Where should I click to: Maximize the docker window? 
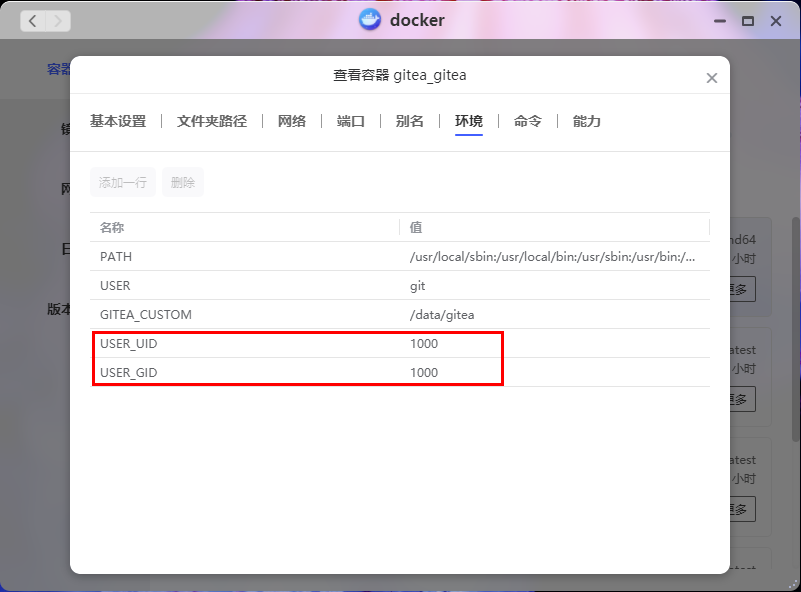(x=748, y=21)
